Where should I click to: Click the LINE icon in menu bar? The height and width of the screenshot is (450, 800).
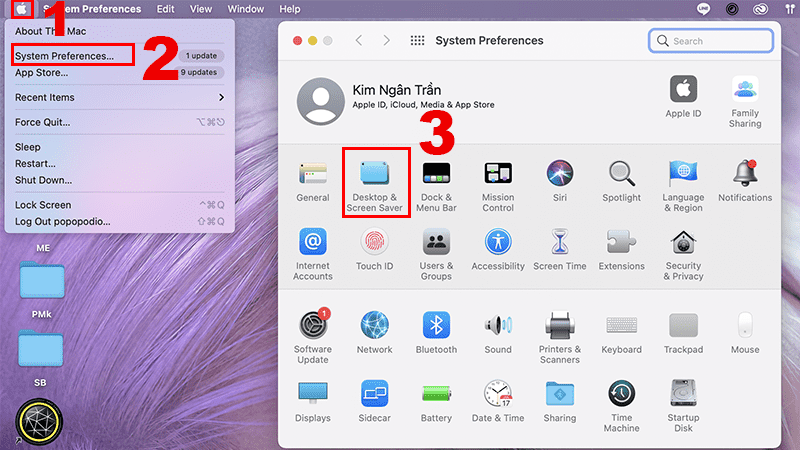703,9
